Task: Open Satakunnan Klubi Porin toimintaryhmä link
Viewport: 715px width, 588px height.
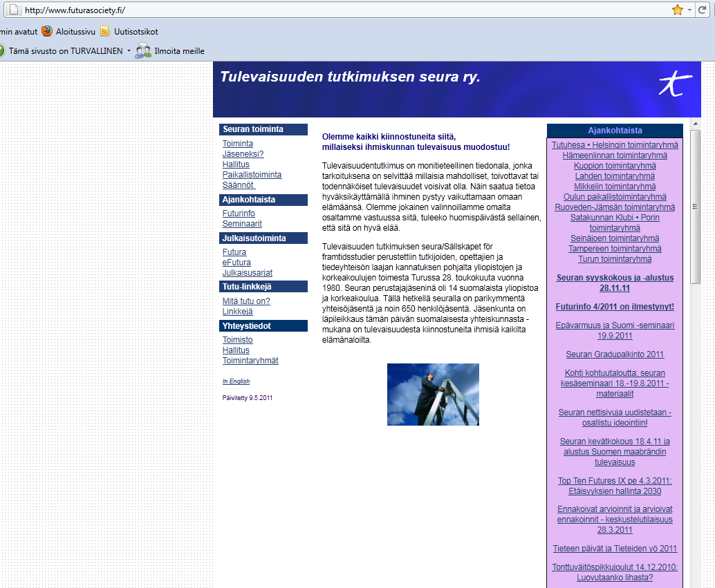Action: 615,223
